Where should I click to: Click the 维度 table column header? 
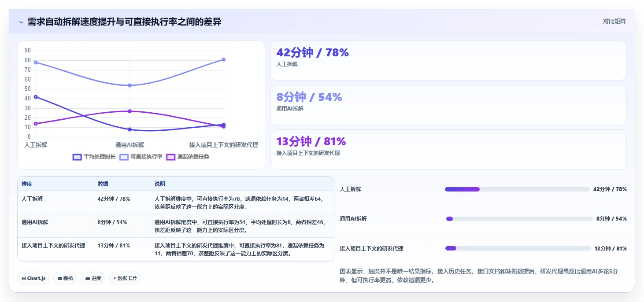(27, 184)
